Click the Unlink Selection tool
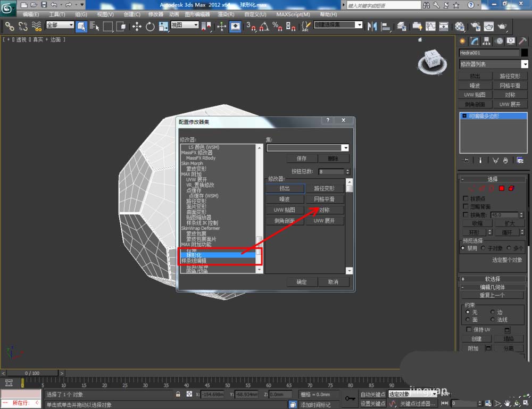Image resolution: width=532 pixels, height=409 pixels. [23, 26]
